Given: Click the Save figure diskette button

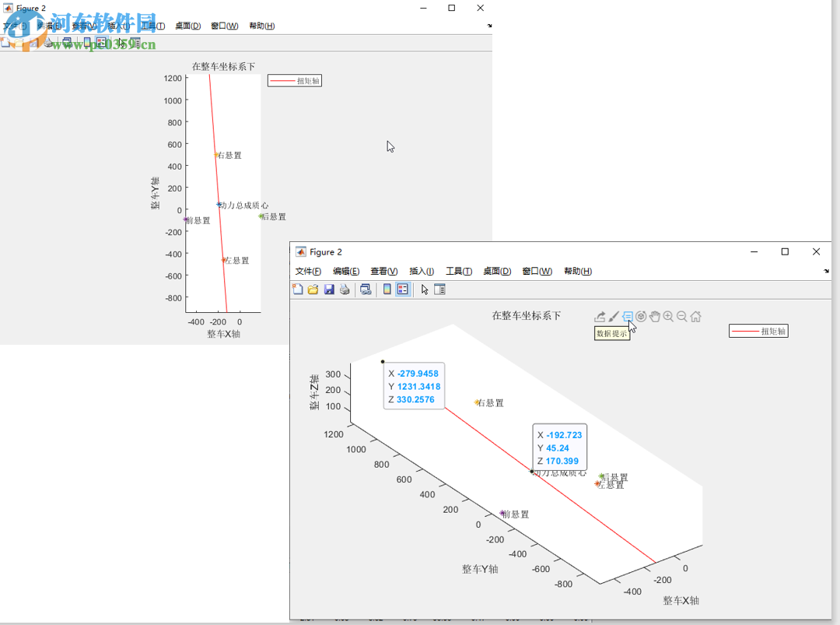Looking at the screenshot, I should pos(328,289).
